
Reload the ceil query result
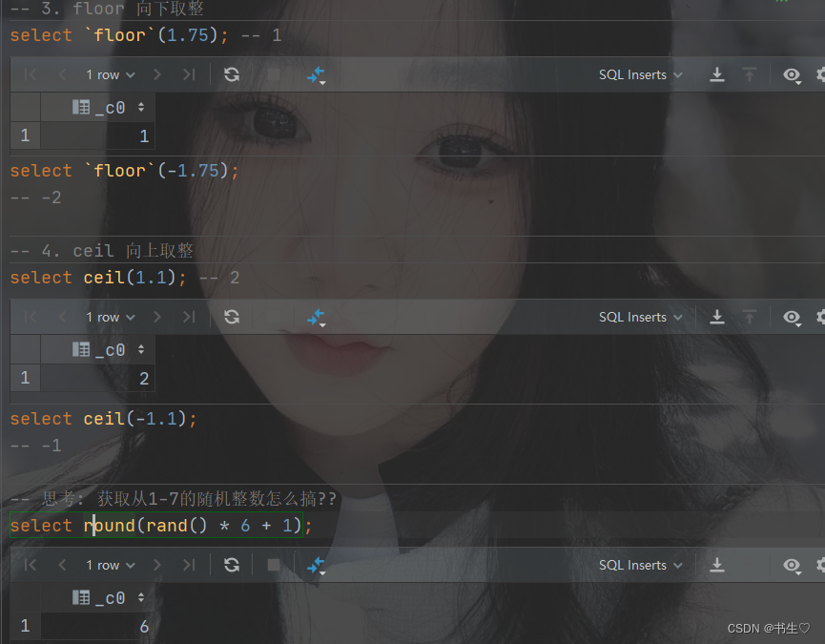tap(232, 317)
